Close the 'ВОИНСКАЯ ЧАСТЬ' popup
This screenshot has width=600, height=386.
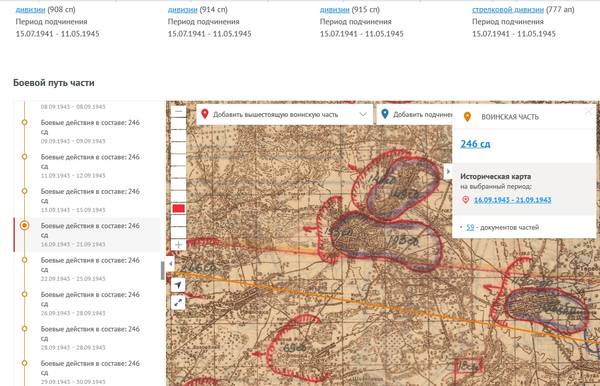coord(589,112)
